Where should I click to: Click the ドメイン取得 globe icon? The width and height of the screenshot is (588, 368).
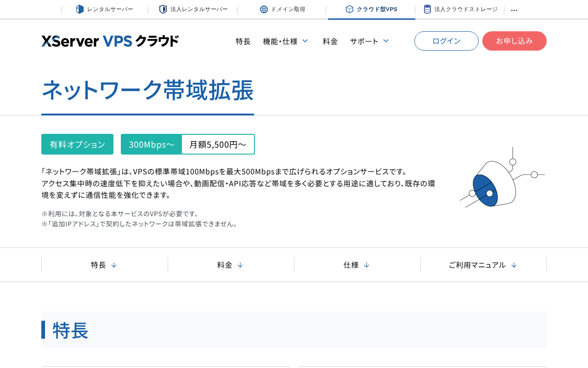[x=264, y=9]
